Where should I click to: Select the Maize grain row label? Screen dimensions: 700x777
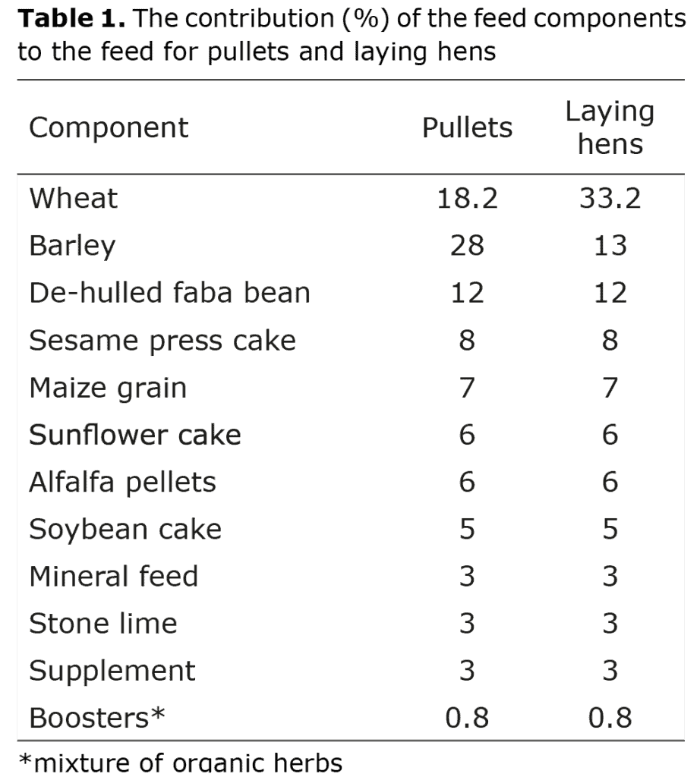108,388
